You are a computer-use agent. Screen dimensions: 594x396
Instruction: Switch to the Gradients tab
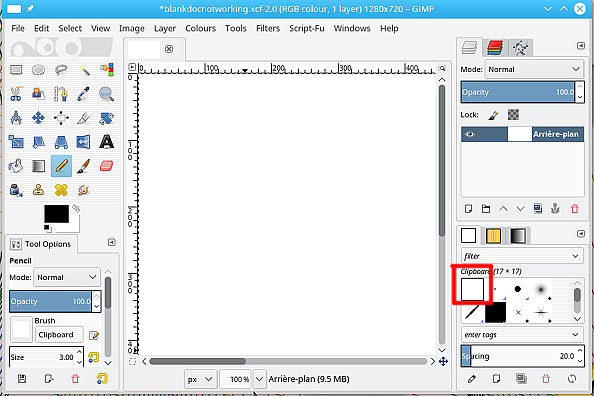coord(517,236)
